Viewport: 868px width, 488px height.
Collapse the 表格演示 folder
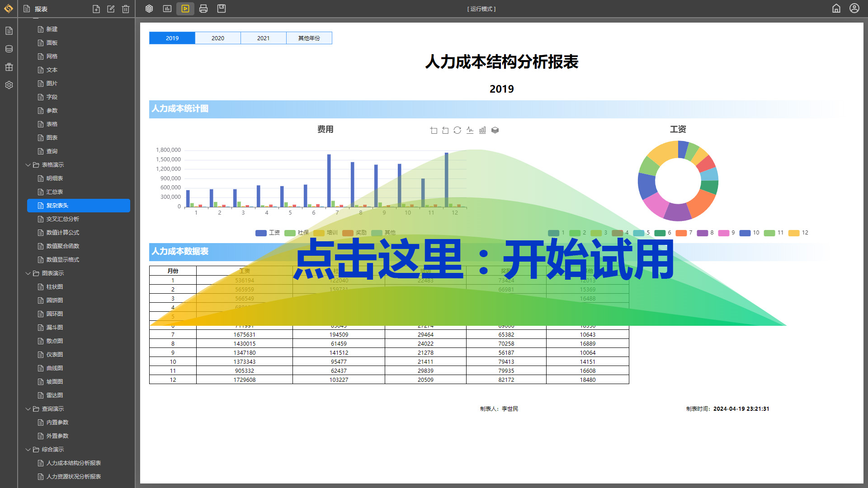[x=28, y=165]
